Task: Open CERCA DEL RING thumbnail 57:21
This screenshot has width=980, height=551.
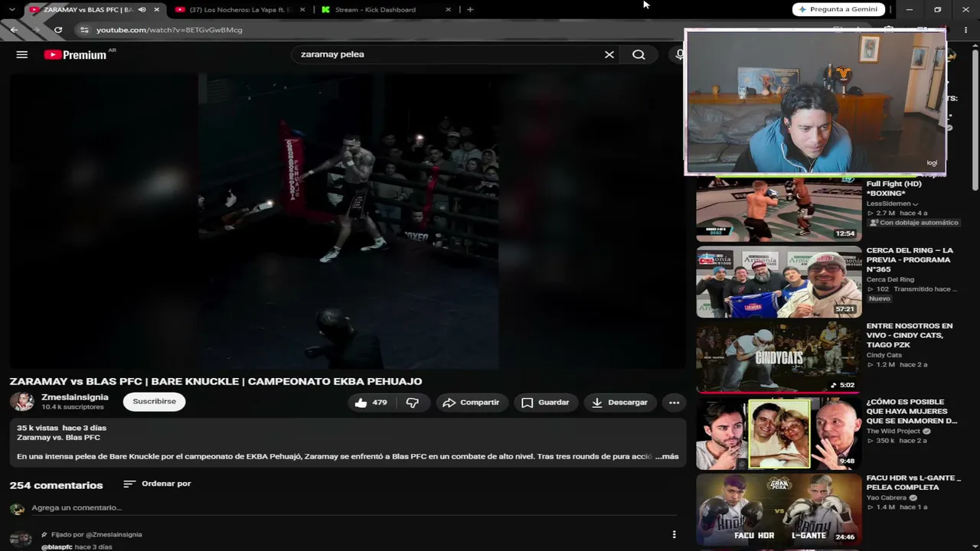Action: [x=779, y=282]
